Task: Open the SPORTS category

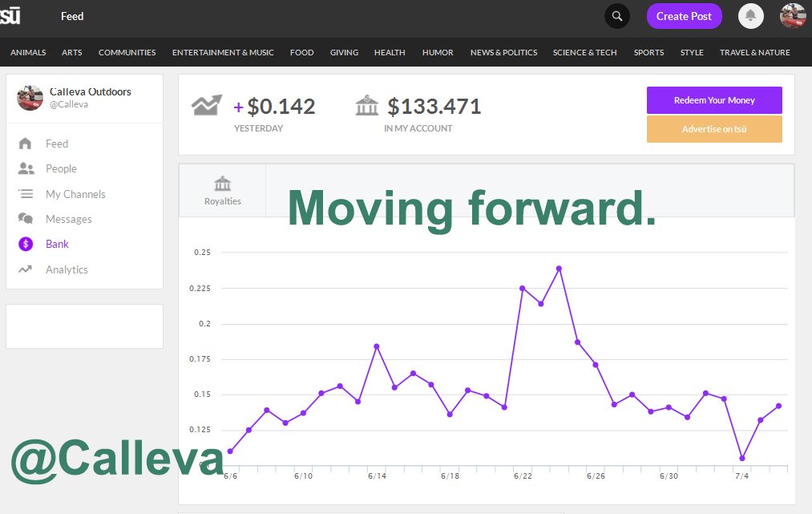Action: click(x=648, y=52)
